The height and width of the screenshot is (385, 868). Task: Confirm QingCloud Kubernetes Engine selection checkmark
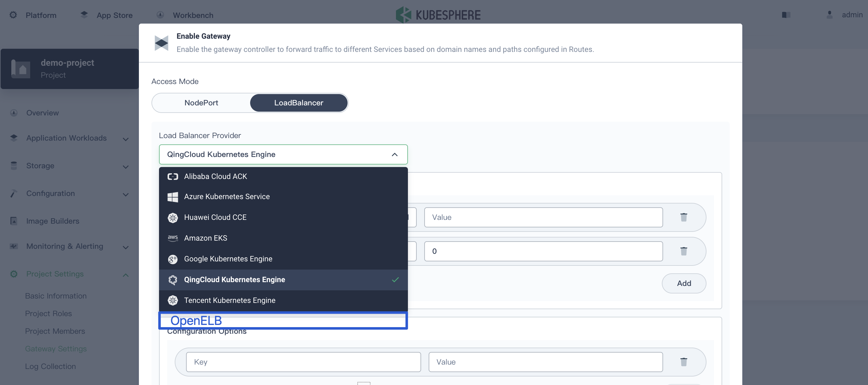395,280
